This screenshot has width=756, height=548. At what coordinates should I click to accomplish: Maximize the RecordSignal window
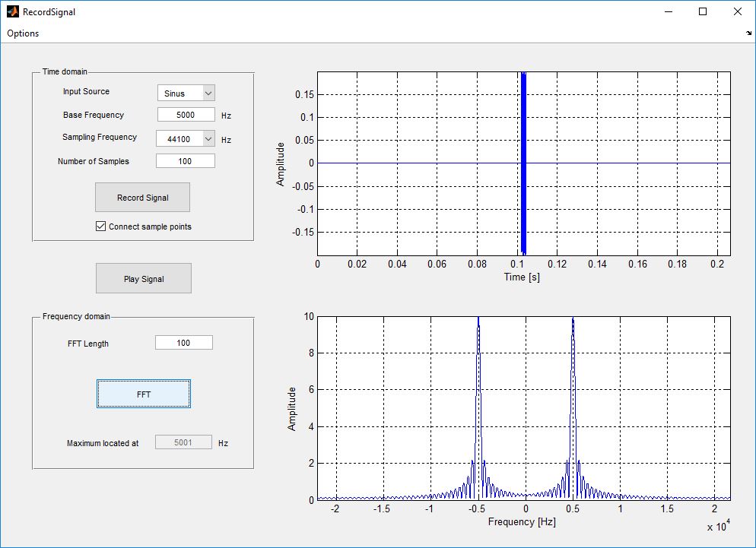pyautogui.click(x=703, y=11)
